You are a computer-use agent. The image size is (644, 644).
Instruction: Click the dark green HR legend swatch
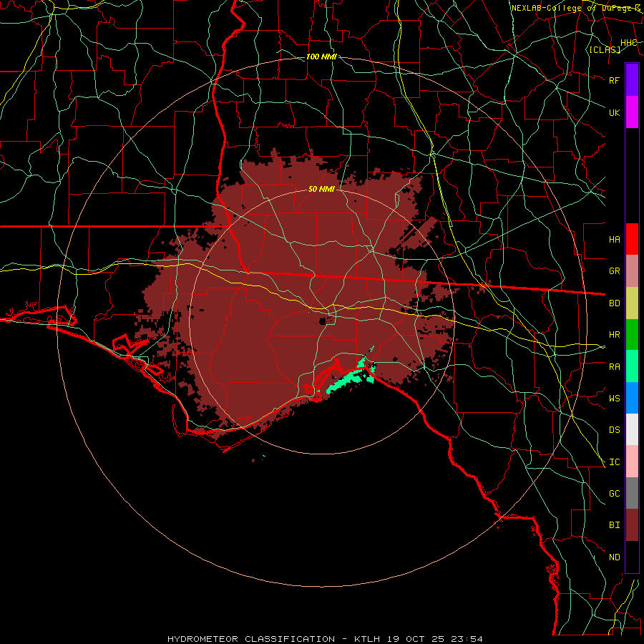pos(632,335)
